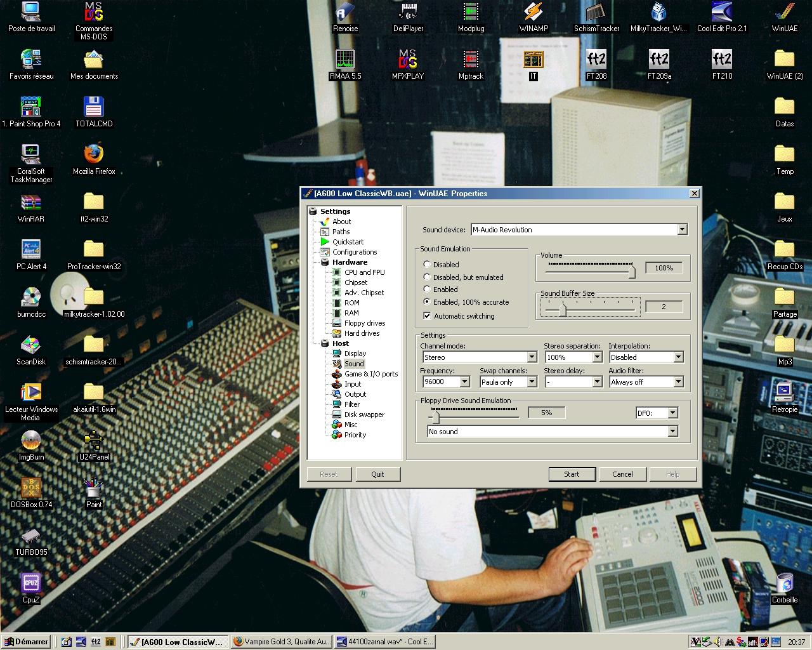Open the Frequency dropdown
Screen dimensions: 812x650
click(x=464, y=381)
